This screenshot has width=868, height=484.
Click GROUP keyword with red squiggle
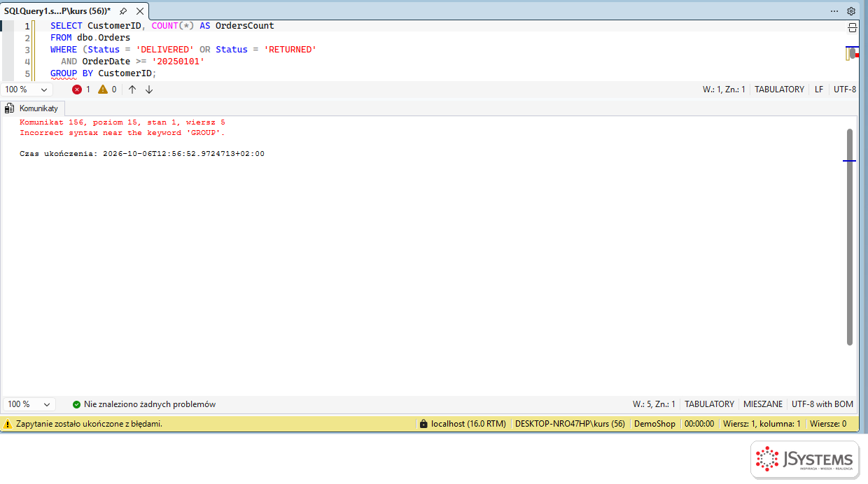tap(64, 73)
